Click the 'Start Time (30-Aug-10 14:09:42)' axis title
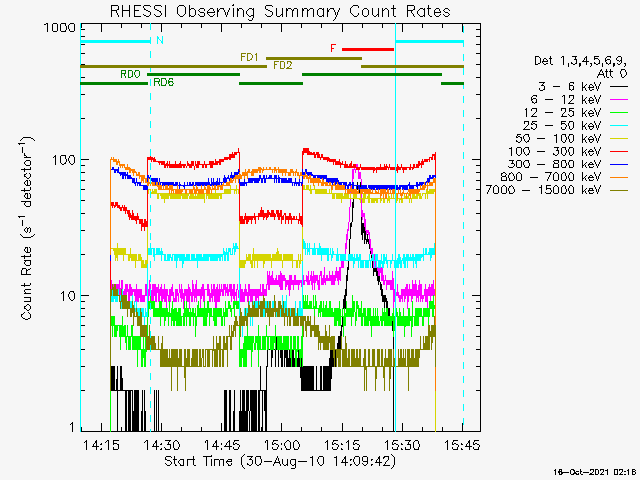Viewport: 640px width, 480px height. click(x=280, y=461)
